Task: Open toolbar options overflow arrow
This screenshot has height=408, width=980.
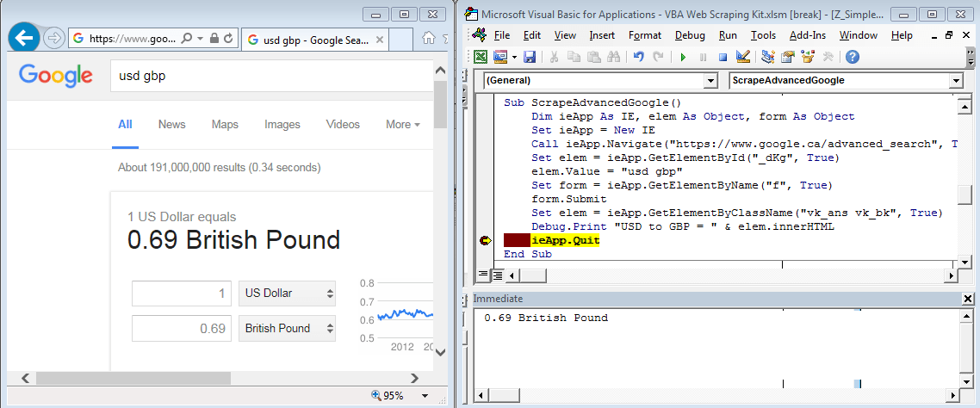Action: (x=970, y=58)
